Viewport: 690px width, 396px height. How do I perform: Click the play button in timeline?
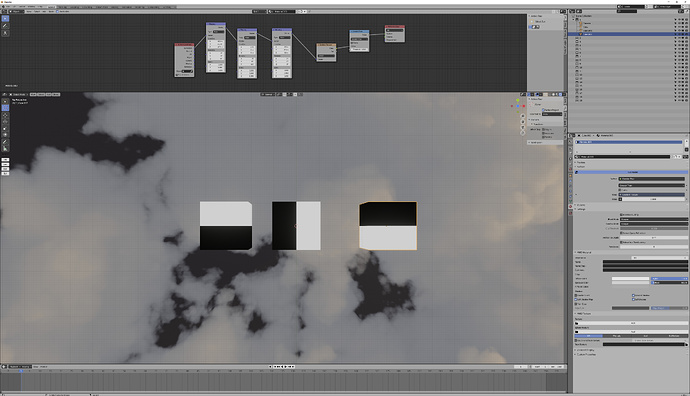[286, 367]
